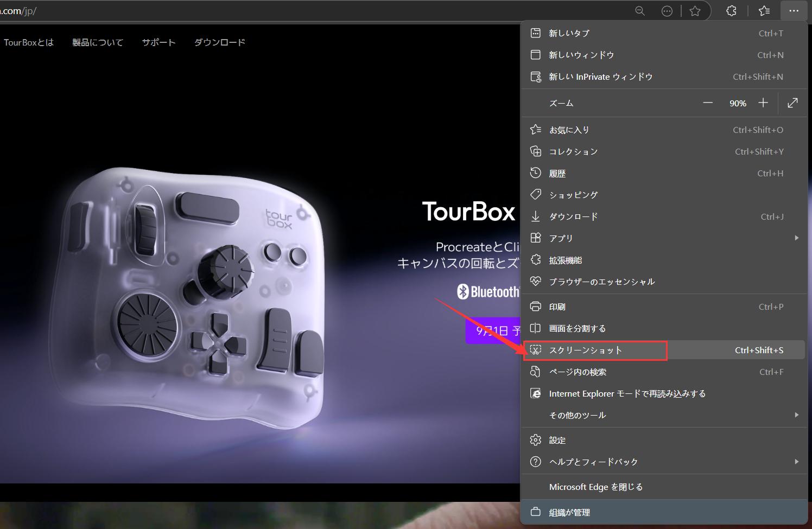This screenshot has height=529, width=812.
Task: Expand the ヘルプとフィードバック submenu arrow
Action: click(796, 461)
